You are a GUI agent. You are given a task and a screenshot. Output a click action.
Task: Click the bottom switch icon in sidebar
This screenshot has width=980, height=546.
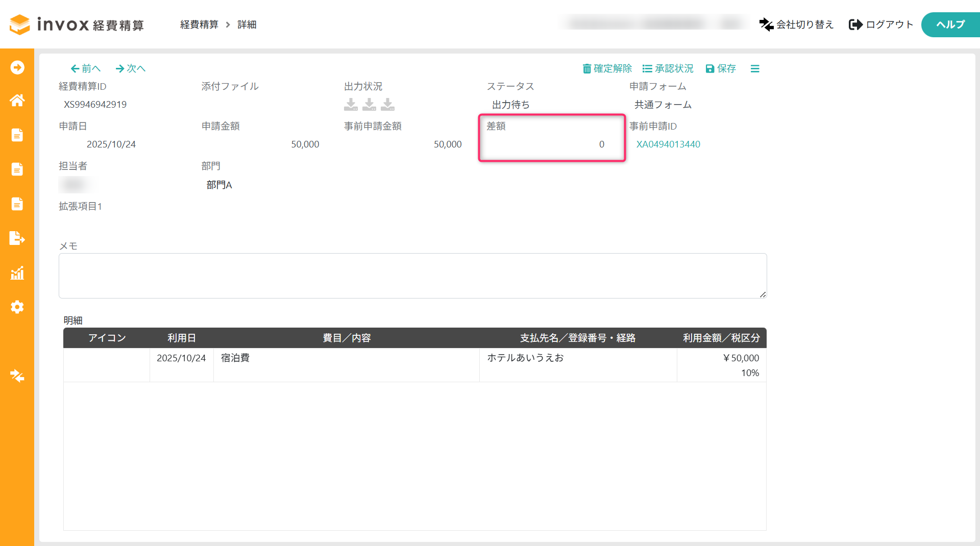[17, 376]
